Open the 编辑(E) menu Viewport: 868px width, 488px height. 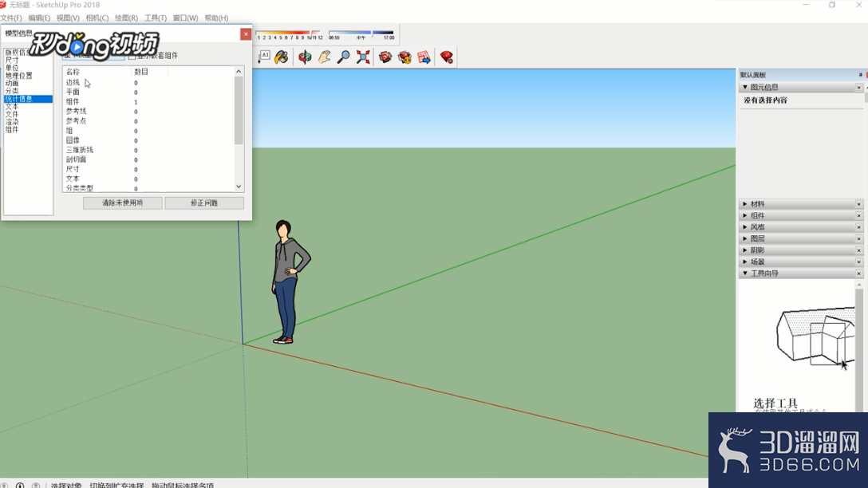[x=39, y=18]
